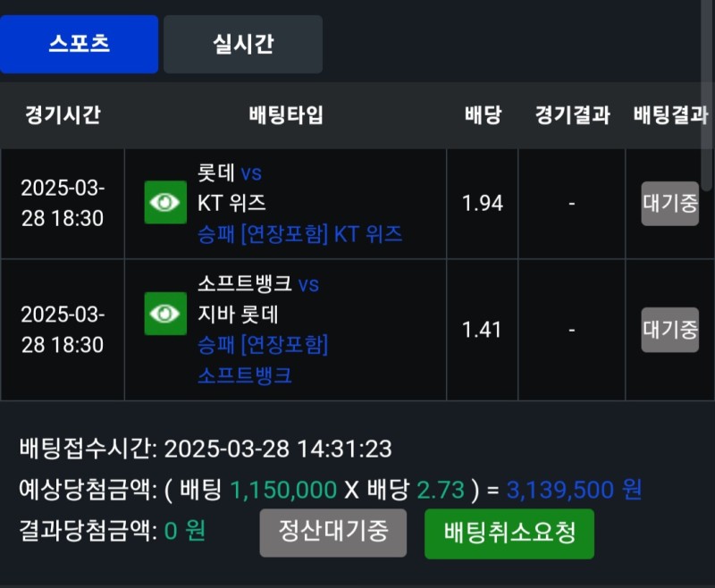The height and width of the screenshot is (588, 715).
Task: Click the 1.41 odds value
Action: pos(483,330)
